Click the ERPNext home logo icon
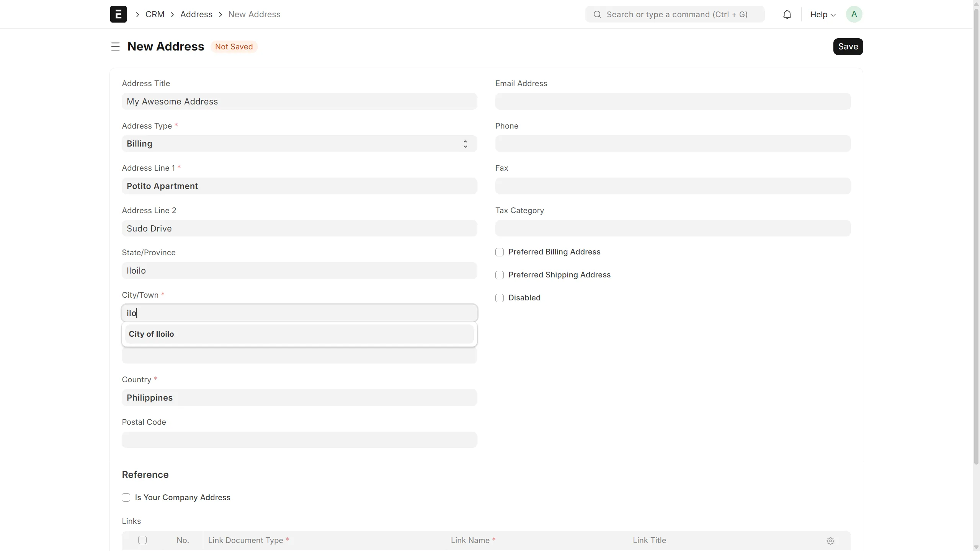The height and width of the screenshot is (551, 980). pyautogui.click(x=118, y=14)
